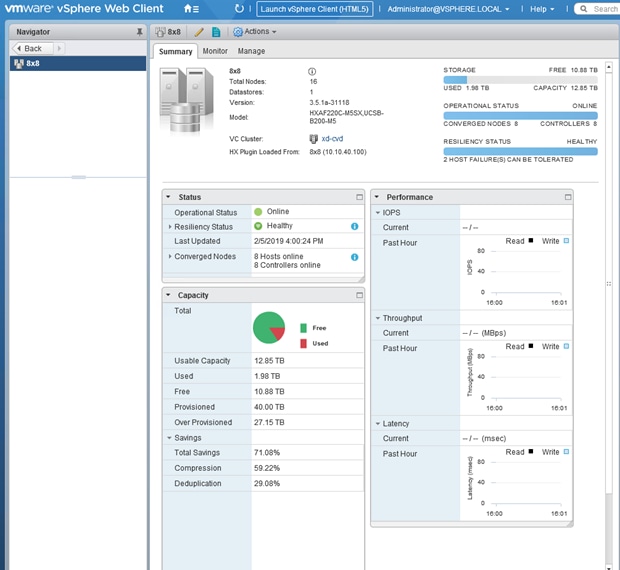Click the Last Updated timestamp
The width and height of the screenshot is (620, 570).
288,241
